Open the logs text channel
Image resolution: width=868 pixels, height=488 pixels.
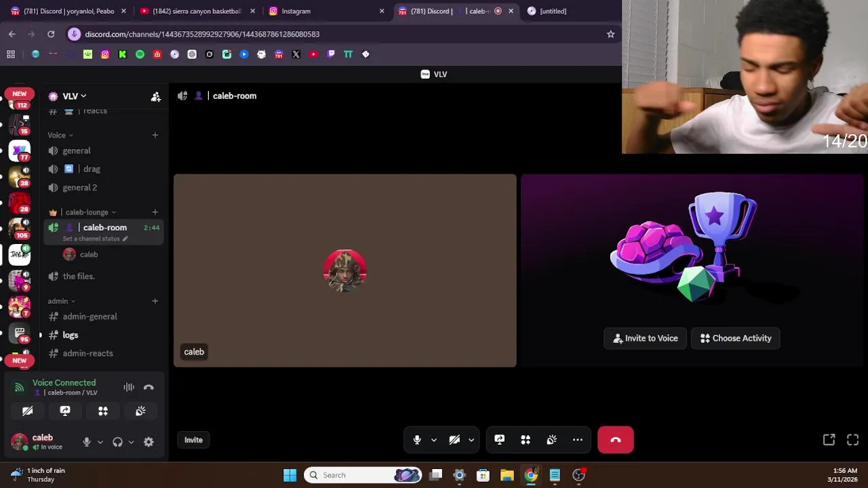[104, 335]
